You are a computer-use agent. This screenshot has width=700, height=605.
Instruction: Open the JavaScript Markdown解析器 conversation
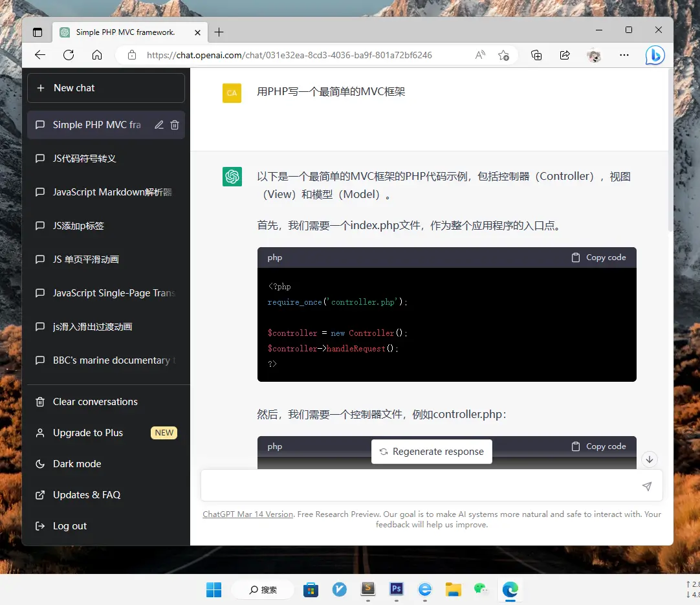[106, 192]
